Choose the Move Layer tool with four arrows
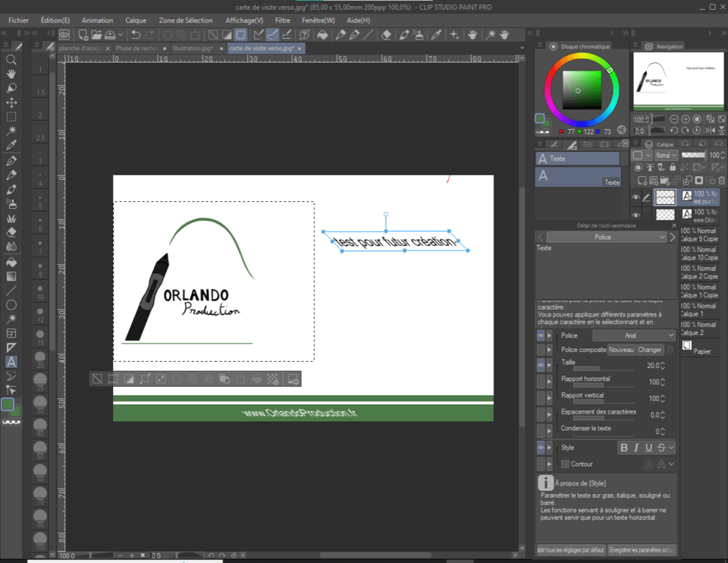This screenshot has width=728, height=563. click(x=11, y=102)
